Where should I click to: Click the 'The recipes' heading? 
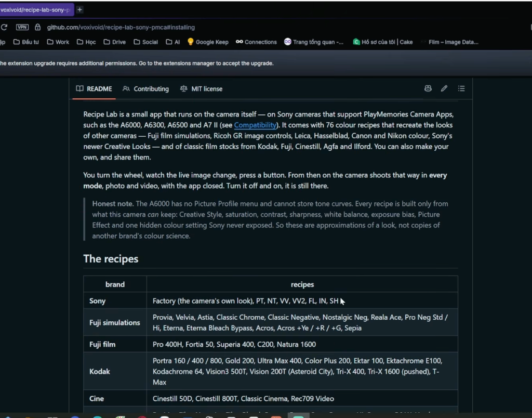tap(111, 259)
